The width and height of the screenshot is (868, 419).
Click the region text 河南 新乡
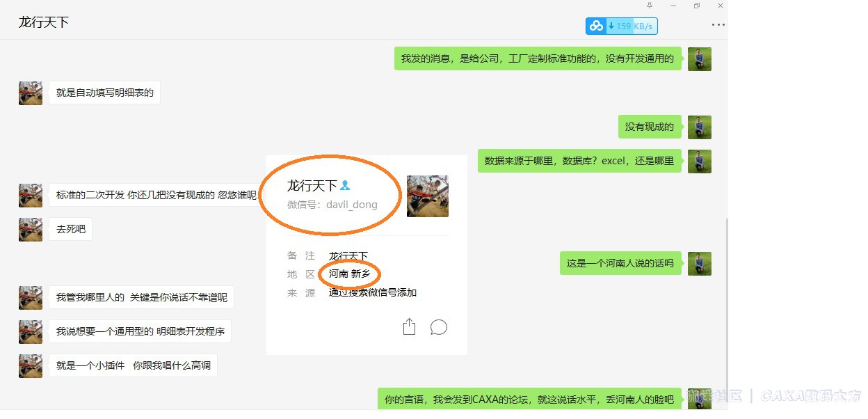(350, 274)
